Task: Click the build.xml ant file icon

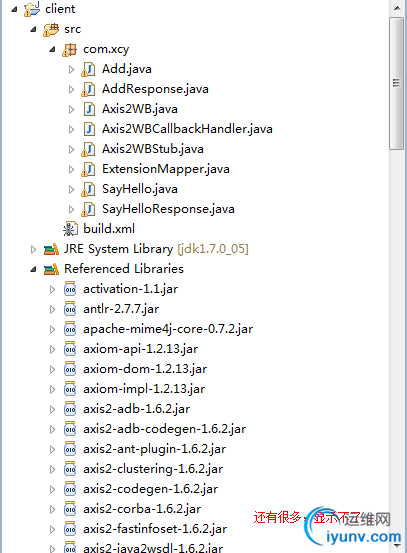Action: 70,229
